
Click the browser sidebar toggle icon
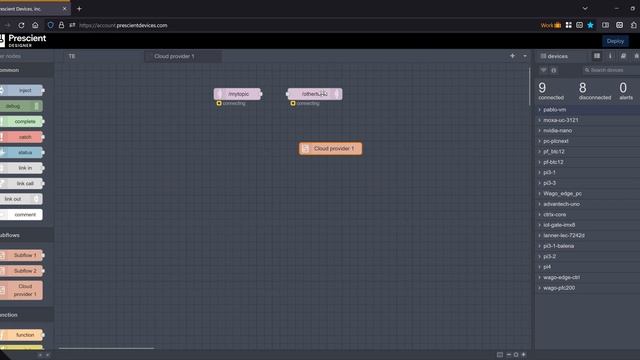(x=605, y=25)
